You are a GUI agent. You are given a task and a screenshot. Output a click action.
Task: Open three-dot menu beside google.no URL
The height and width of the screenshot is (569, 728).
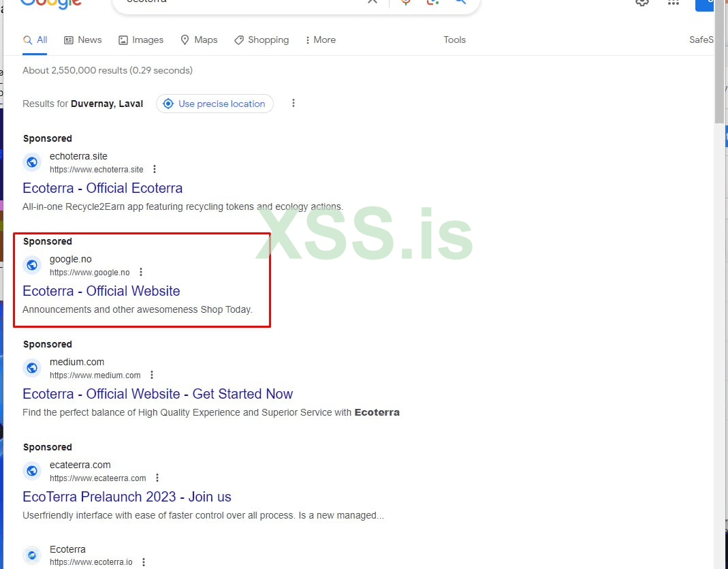(141, 272)
